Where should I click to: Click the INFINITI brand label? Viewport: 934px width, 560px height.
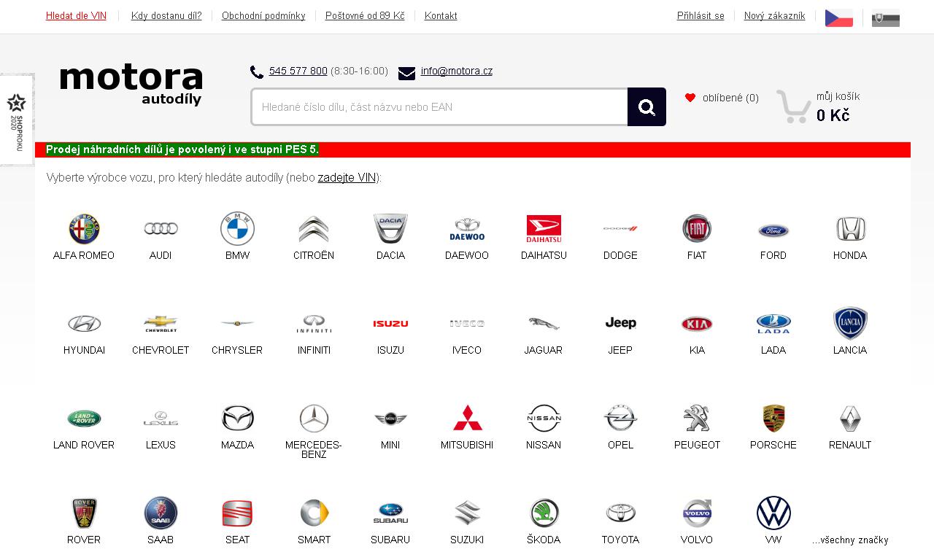click(x=314, y=350)
